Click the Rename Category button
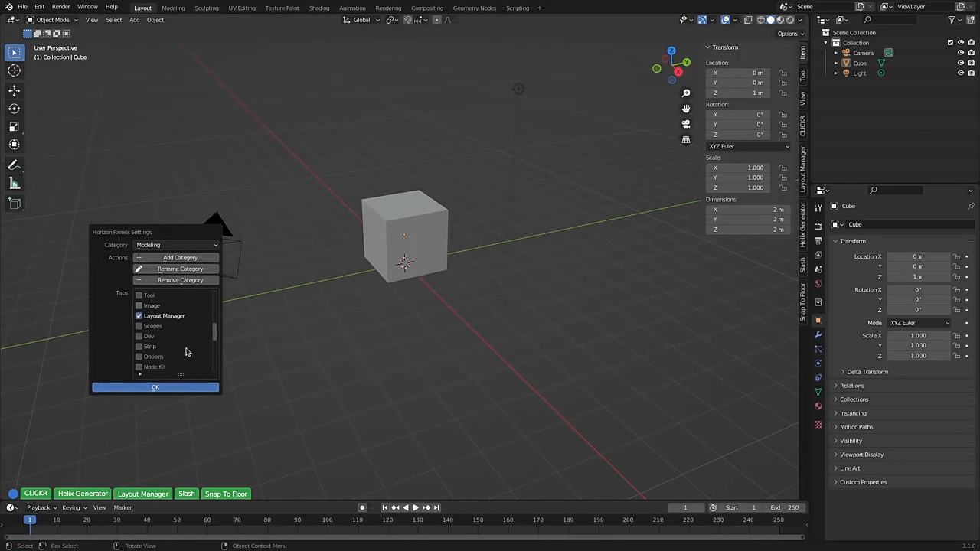The height and width of the screenshot is (551, 980). (180, 269)
